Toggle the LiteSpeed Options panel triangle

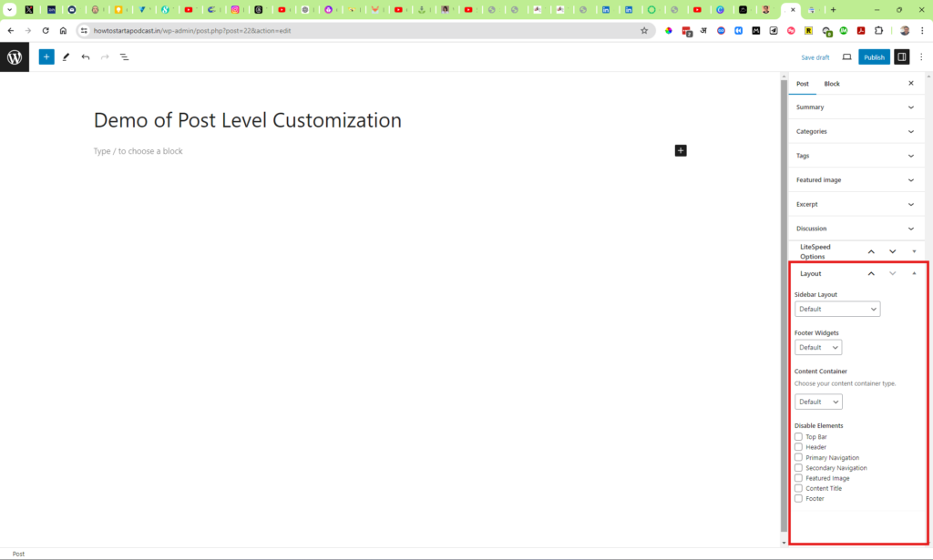pyautogui.click(x=914, y=251)
